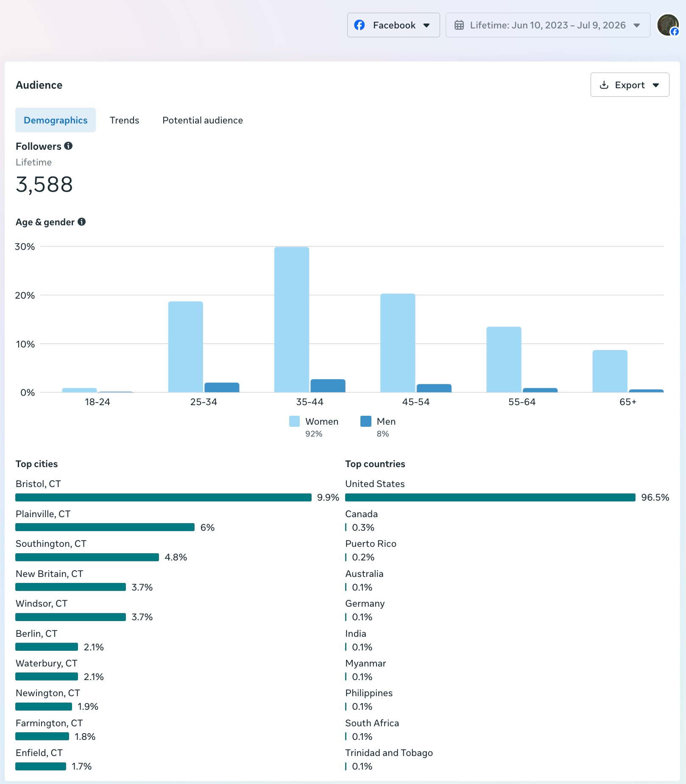The image size is (686, 784).
Task: Click the info icon beside Age & gender
Action: (82, 221)
